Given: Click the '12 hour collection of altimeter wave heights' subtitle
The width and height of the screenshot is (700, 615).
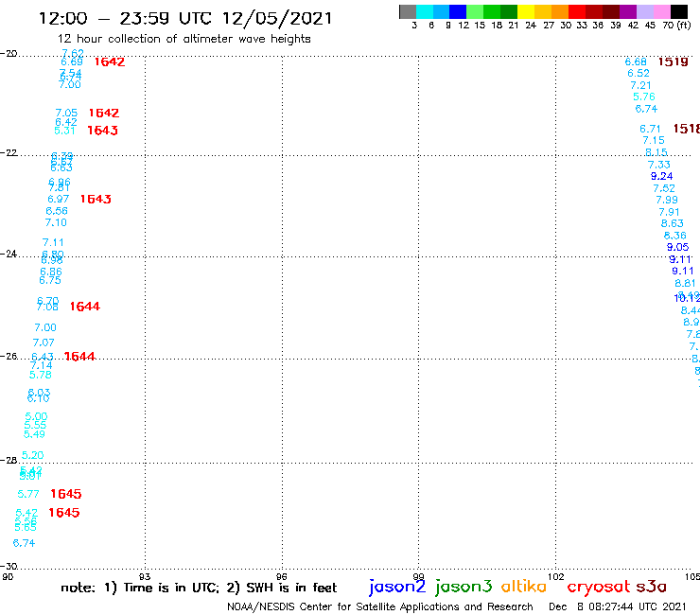Looking at the screenshot, I should coord(184,39).
